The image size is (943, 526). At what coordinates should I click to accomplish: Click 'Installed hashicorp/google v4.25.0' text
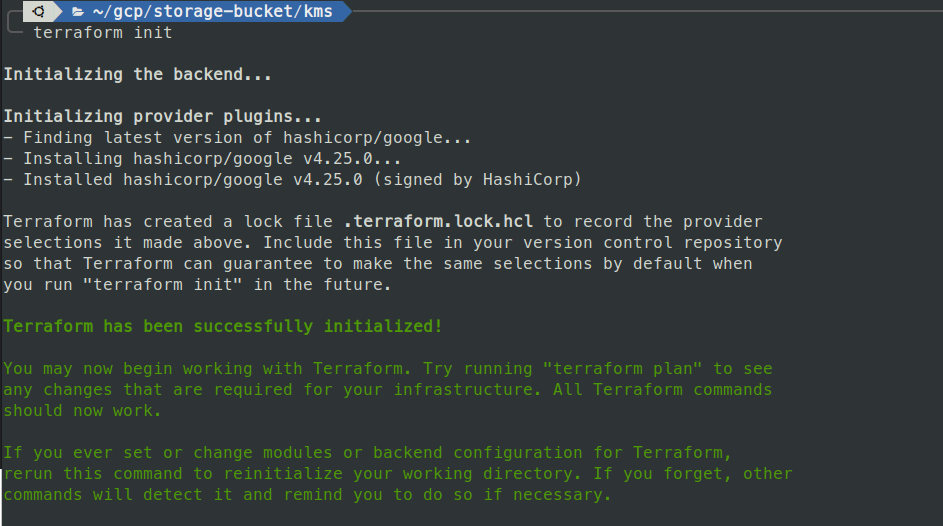pyautogui.click(x=203, y=180)
